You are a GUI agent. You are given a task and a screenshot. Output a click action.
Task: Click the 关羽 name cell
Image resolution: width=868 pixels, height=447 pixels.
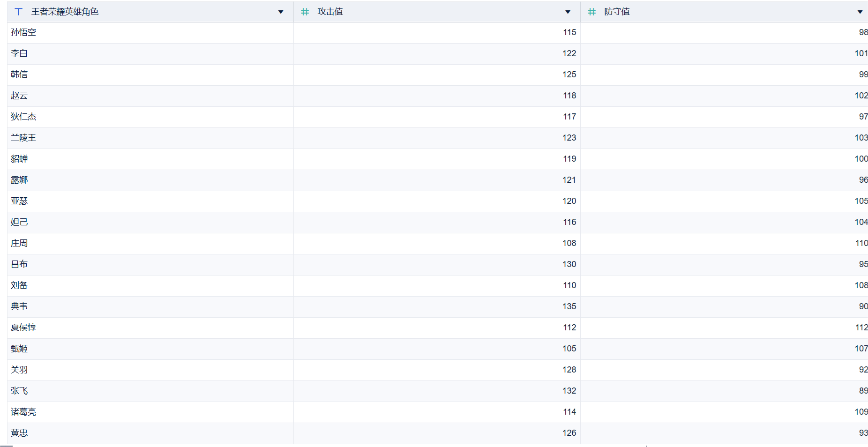point(150,370)
